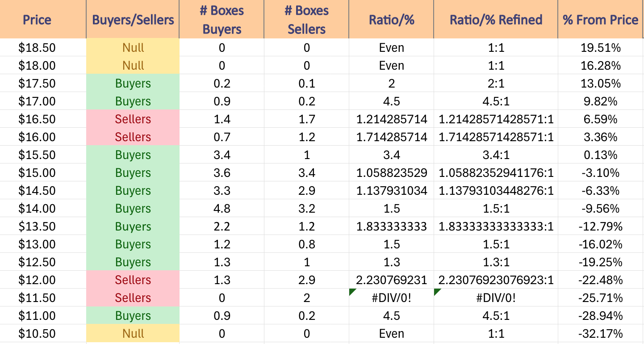Click the $18.50 price cell
Screen dimensions: 644x344
[x=43, y=48]
